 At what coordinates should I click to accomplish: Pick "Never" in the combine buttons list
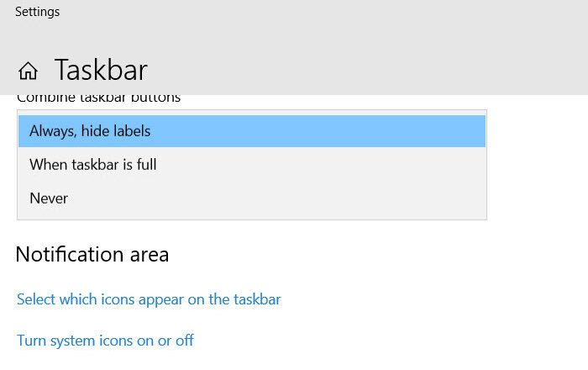pyautogui.click(x=49, y=198)
